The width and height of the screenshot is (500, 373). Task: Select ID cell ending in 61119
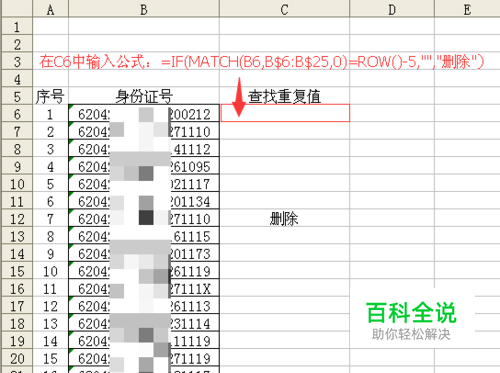pos(144,271)
